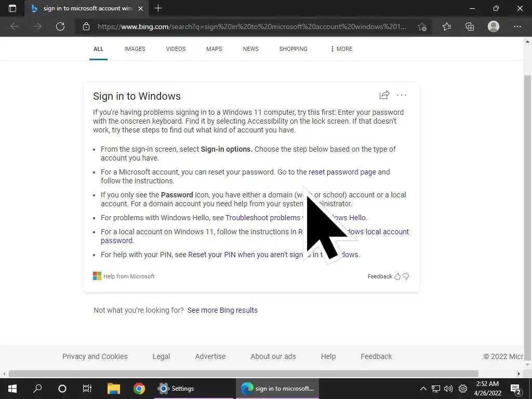Open the Legal footer link

(x=161, y=356)
